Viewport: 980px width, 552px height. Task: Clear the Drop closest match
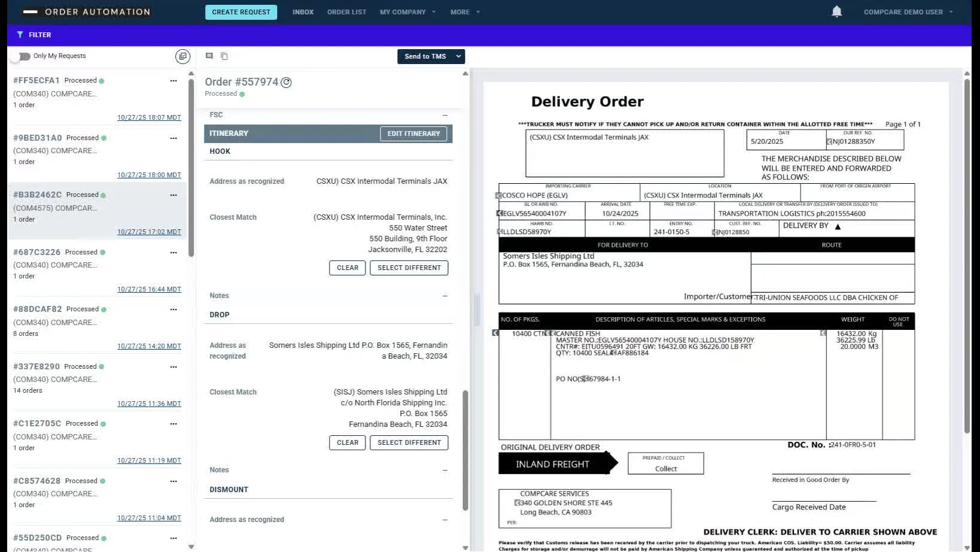(x=348, y=442)
